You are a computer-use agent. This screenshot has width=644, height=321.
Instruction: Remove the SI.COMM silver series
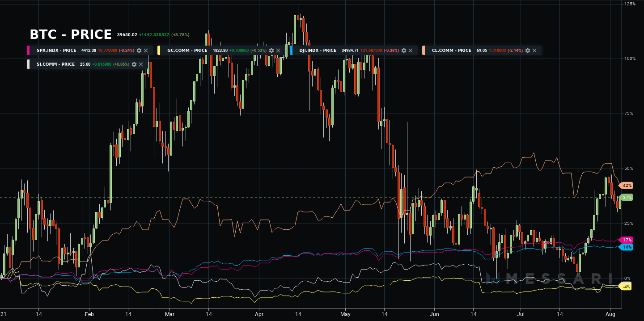(141, 64)
